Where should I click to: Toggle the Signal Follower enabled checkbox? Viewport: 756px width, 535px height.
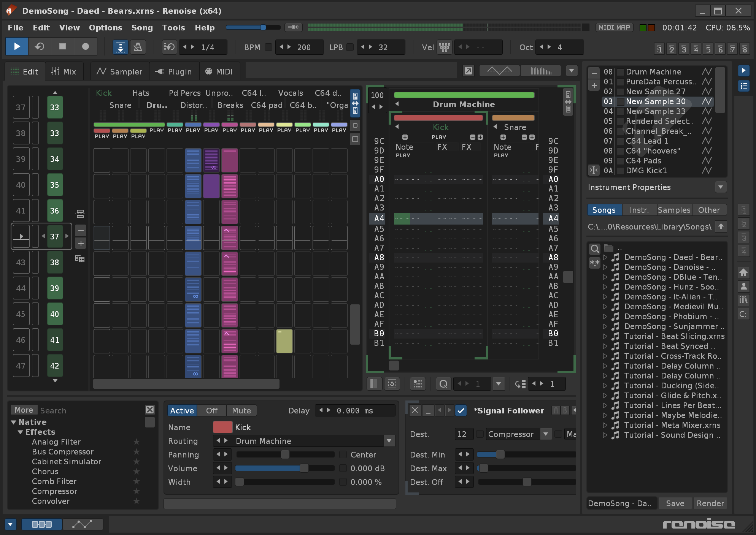[461, 410]
